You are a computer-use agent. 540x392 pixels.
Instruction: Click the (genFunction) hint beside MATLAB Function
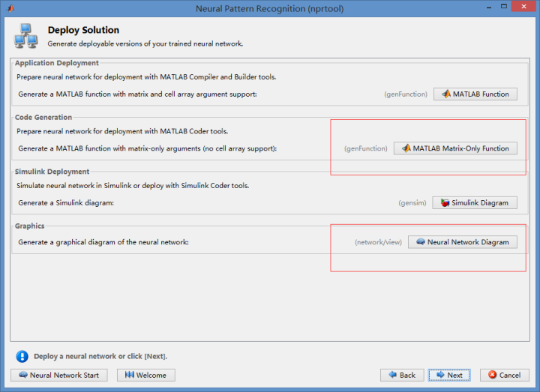coord(406,94)
